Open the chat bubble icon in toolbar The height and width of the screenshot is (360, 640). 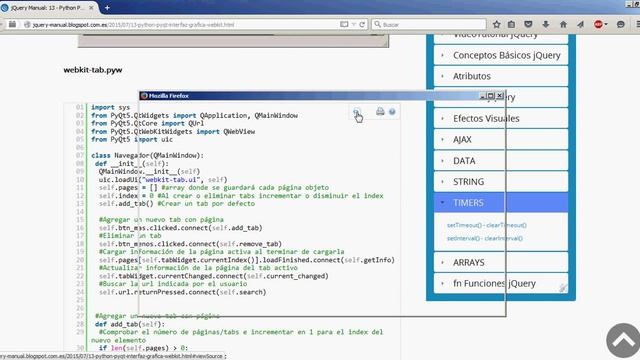click(x=621, y=24)
